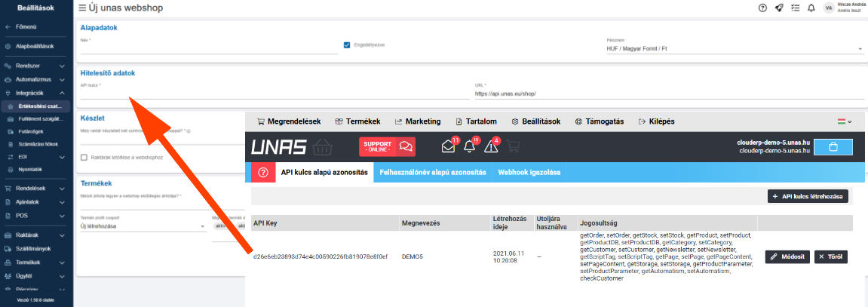Open the help question mark icon
Screen dimensions: 868x307
(x=762, y=8)
